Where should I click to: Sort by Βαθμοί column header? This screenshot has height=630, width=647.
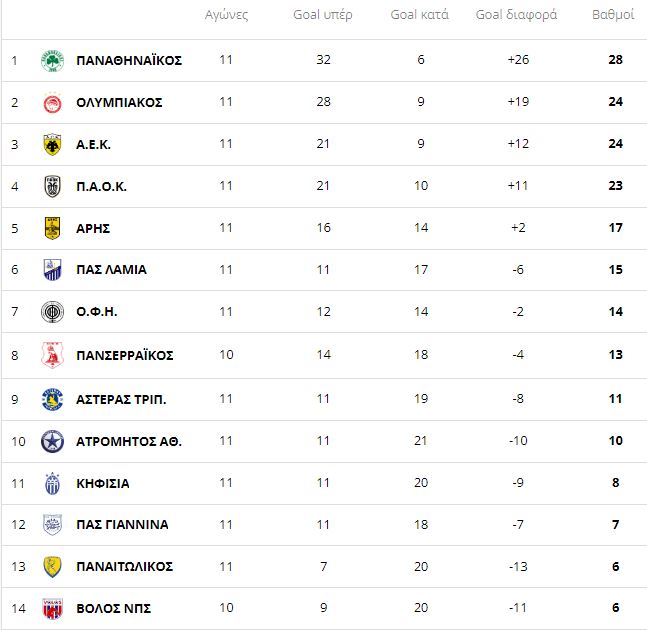pos(613,15)
